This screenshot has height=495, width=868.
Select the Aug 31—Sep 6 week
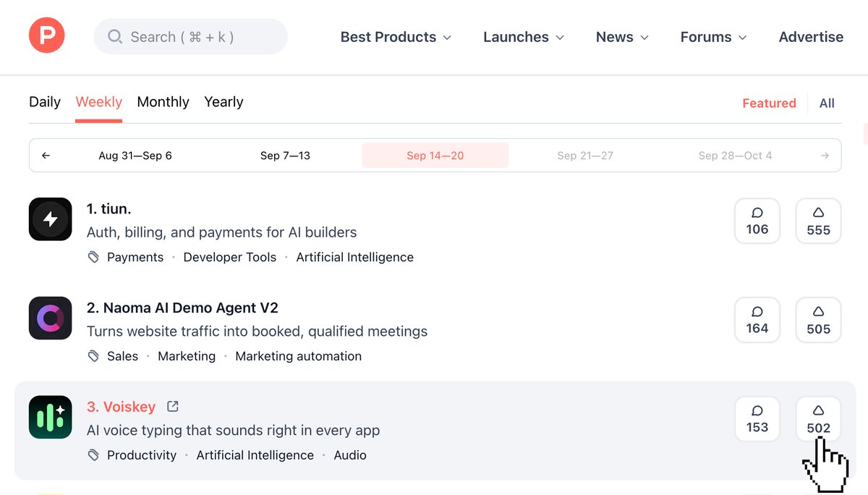(135, 156)
